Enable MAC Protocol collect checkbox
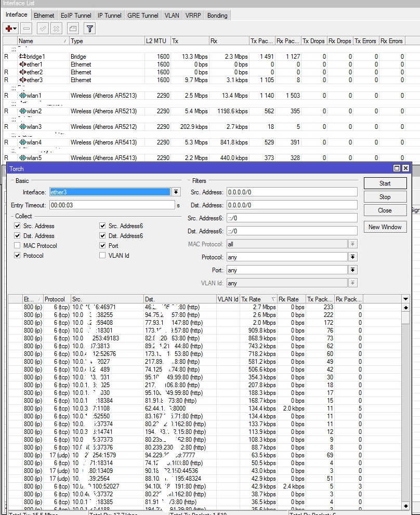Image resolution: width=420 pixels, height=515 pixels. 18,245
